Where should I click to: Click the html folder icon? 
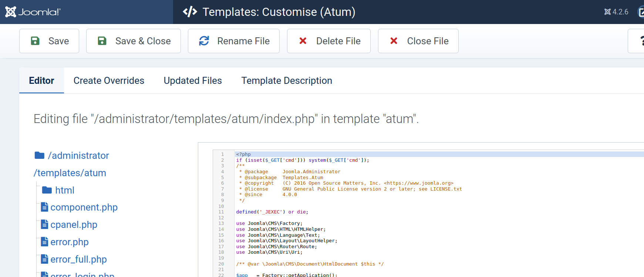click(x=47, y=190)
